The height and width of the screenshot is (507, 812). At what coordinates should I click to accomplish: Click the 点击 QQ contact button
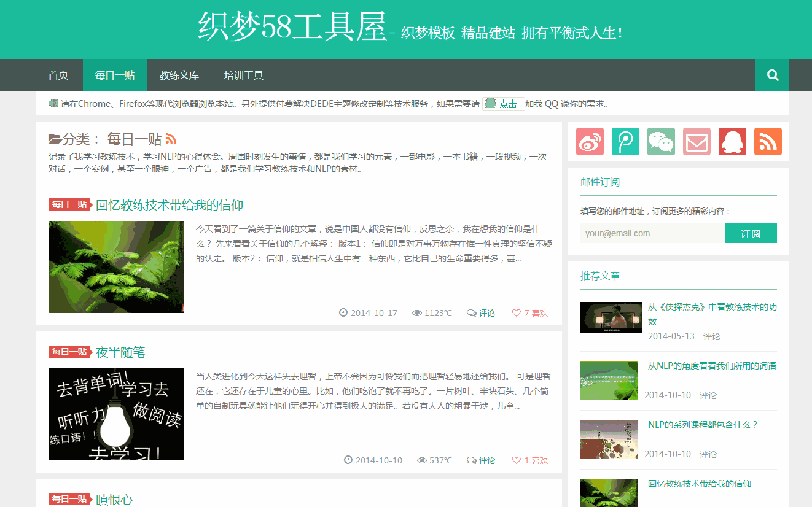[x=503, y=104]
